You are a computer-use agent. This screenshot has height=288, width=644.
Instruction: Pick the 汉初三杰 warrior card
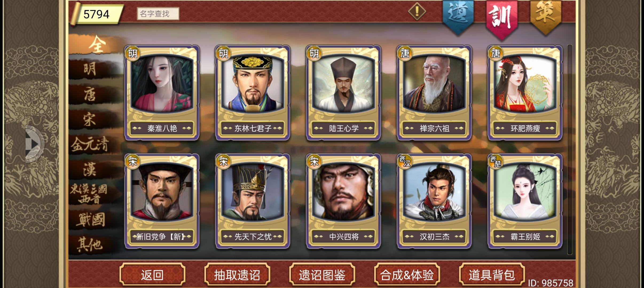click(434, 201)
